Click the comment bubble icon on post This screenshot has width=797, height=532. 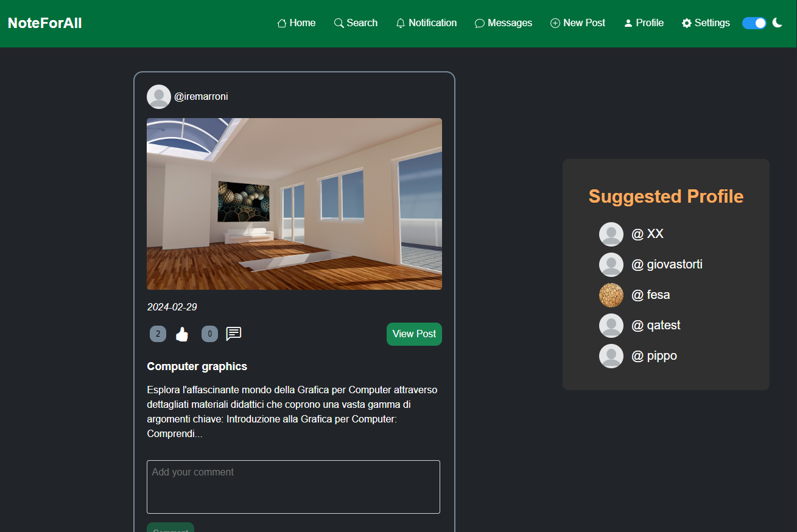tap(234, 334)
